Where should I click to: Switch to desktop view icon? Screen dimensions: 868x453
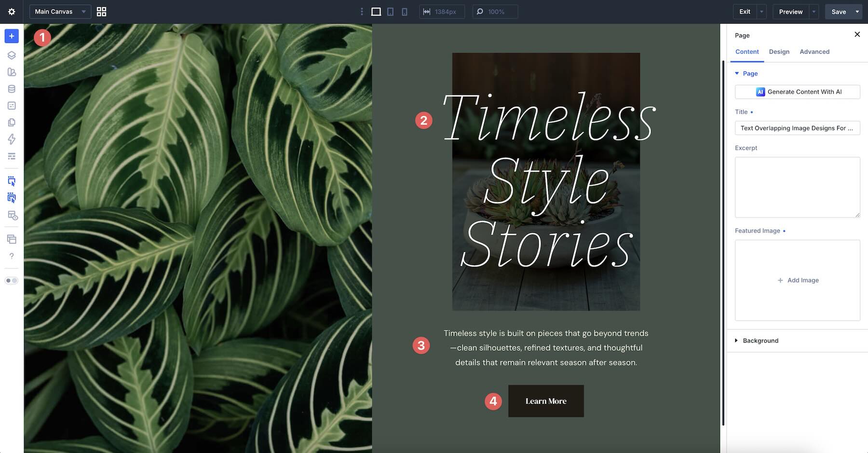pos(376,12)
